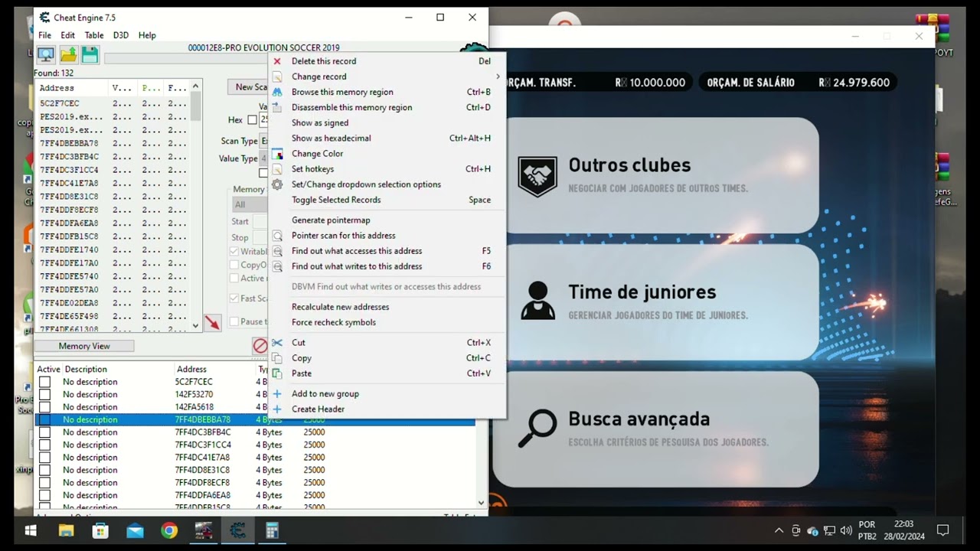The image size is (980, 551).
Task: Click magnifier icon for Pointer scan
Action: click(x=277, y=236)
